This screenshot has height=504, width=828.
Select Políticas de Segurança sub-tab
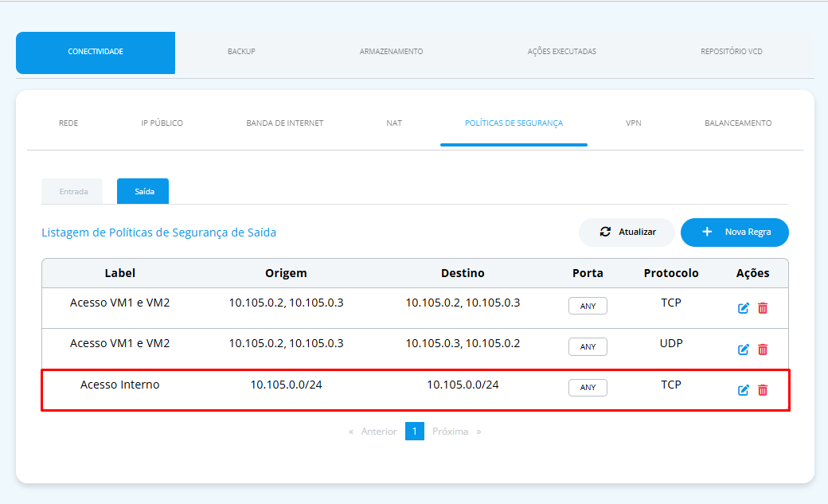pos(514,123)
